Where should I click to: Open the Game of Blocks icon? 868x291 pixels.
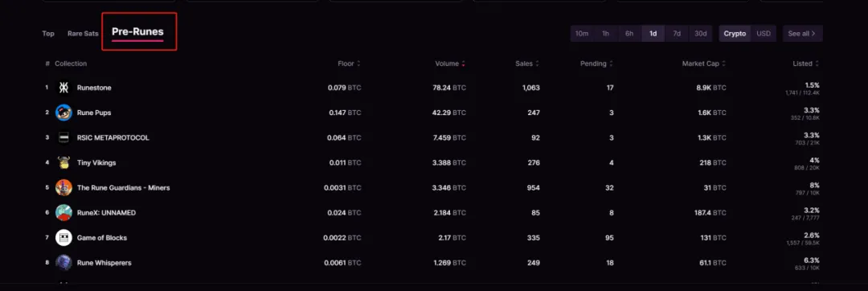(63, 238)
